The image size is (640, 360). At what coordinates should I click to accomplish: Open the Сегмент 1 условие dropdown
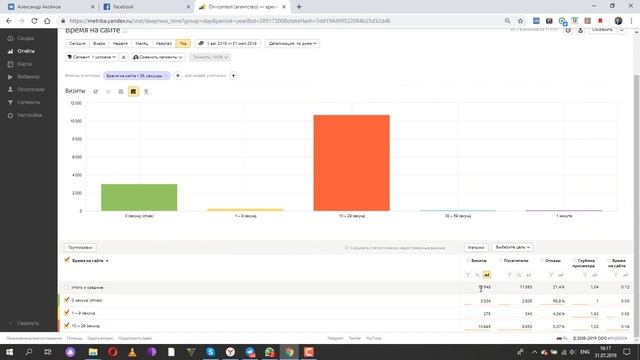pos(92,57)
